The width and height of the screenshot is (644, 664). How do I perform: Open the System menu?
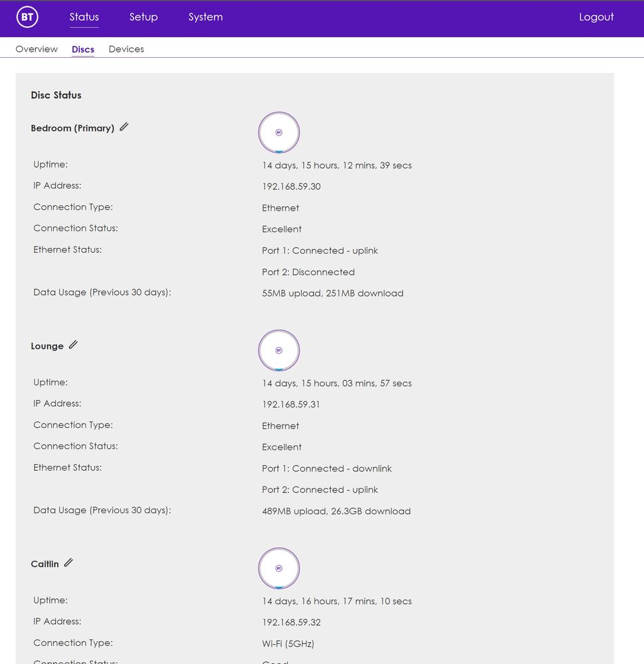point(205,17)
